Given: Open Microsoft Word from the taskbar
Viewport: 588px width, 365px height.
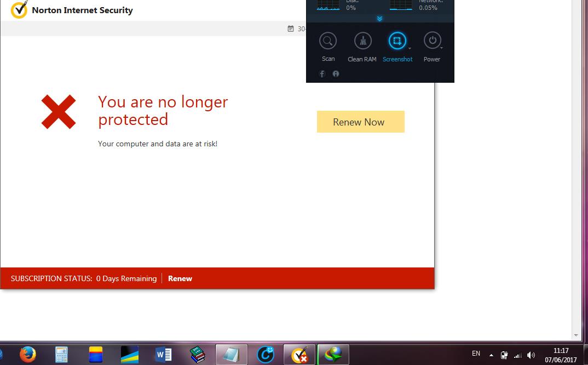Looking at the screenshot, I should pyautogui.click(x=164, y=355).
